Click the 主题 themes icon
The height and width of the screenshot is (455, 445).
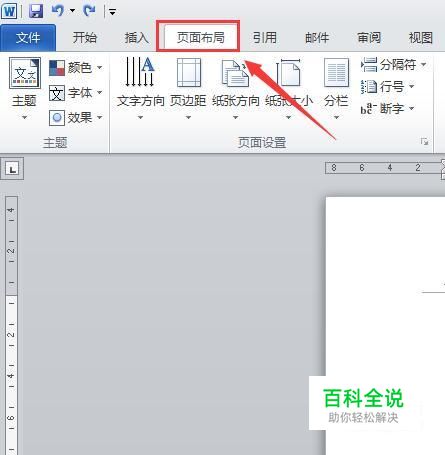tap(25, 73)
